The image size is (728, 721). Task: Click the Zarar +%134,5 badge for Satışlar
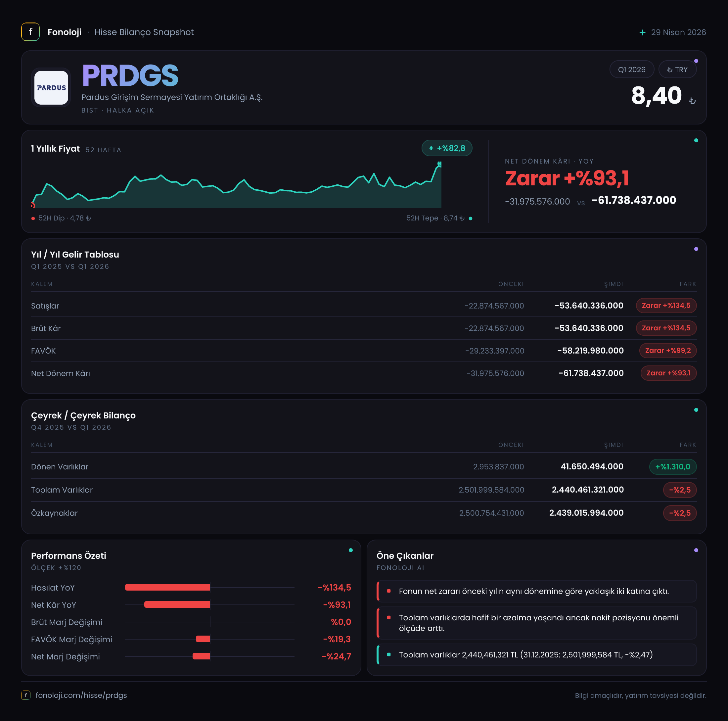[x=666, y=306]
